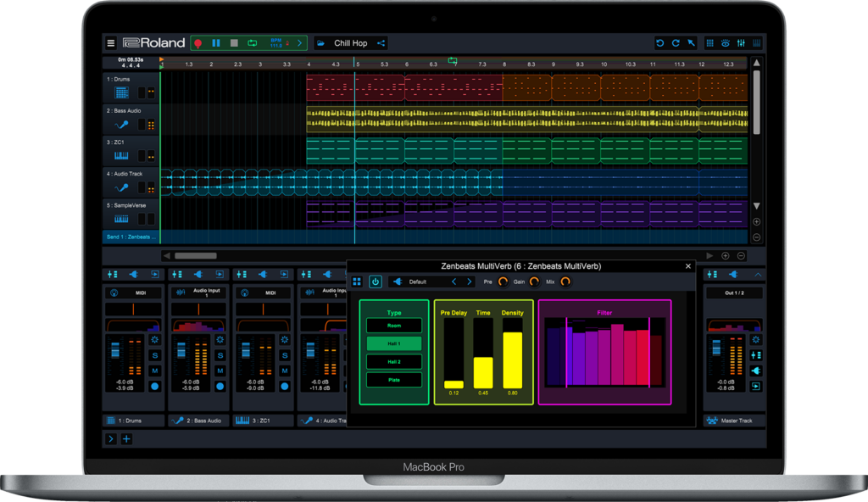This screenshot has height=502, width=868.
Task: Open the gear settings on Drums mixer channel
Action: point(155,340)
